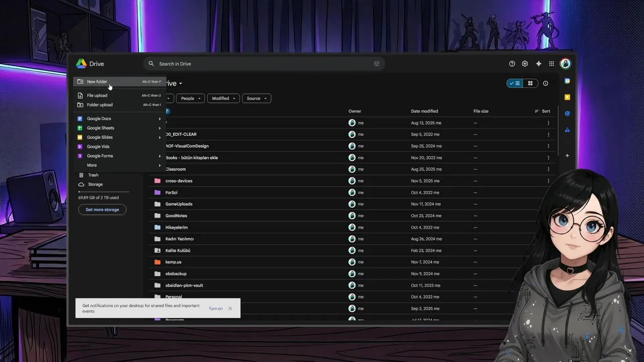The image size is (644, 362).
Task: View details info icon
Action: pos(545,83)
